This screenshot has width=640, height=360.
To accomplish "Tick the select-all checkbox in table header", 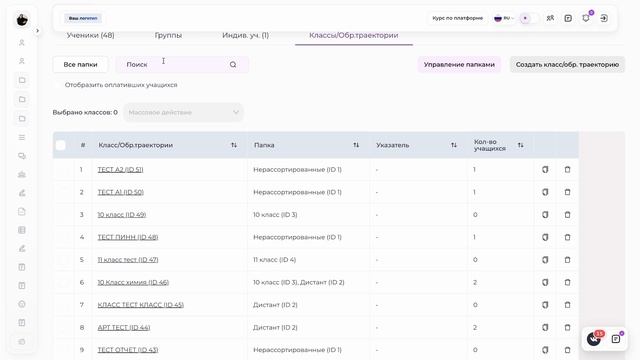I will tap(60, 145).
